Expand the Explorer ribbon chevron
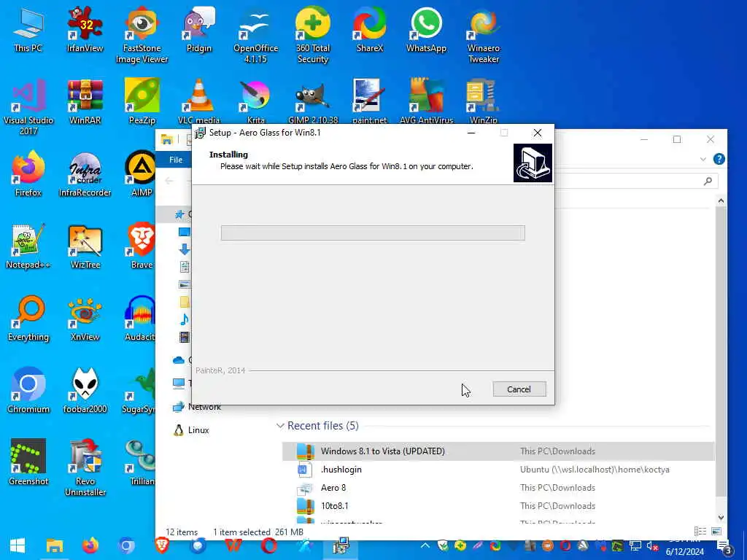Image resolution: width=747 pixels, height=560 pixels. pos(703,159)
